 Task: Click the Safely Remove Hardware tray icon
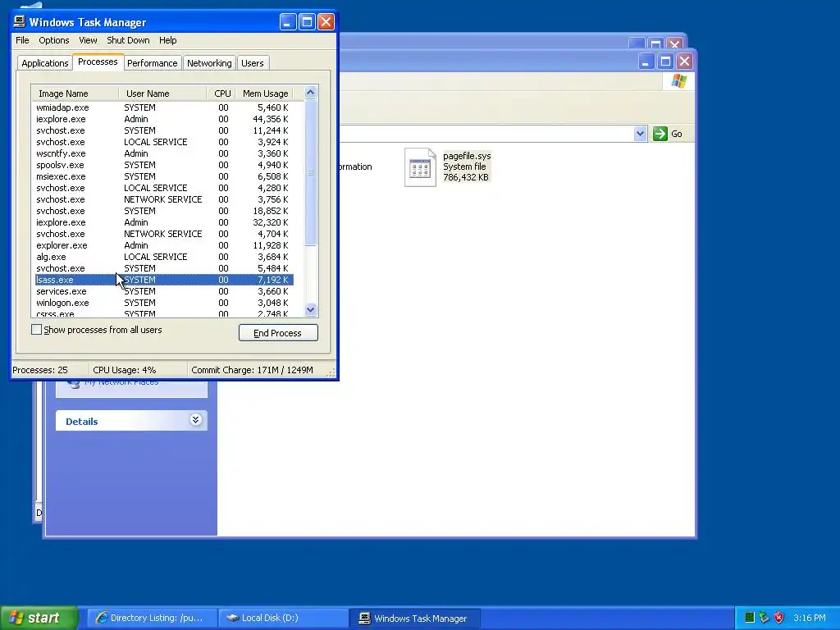pyautogui.click(x=764, y=618)
